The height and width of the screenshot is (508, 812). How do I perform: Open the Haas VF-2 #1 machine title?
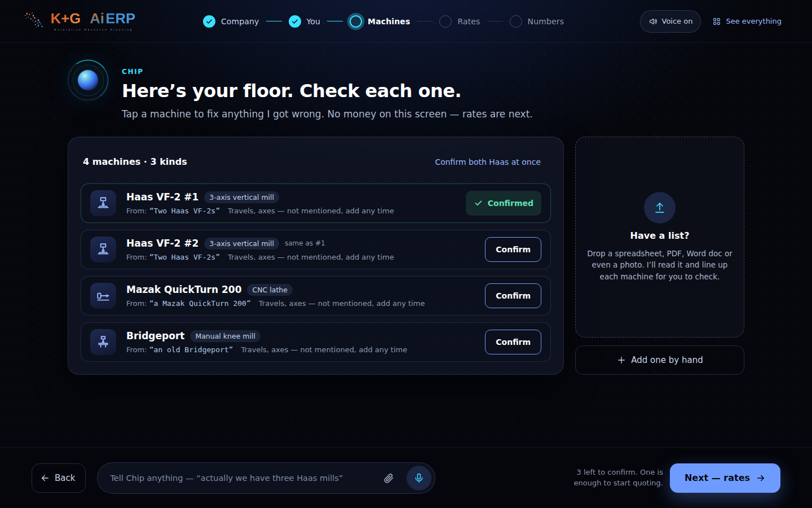point(162,197)
